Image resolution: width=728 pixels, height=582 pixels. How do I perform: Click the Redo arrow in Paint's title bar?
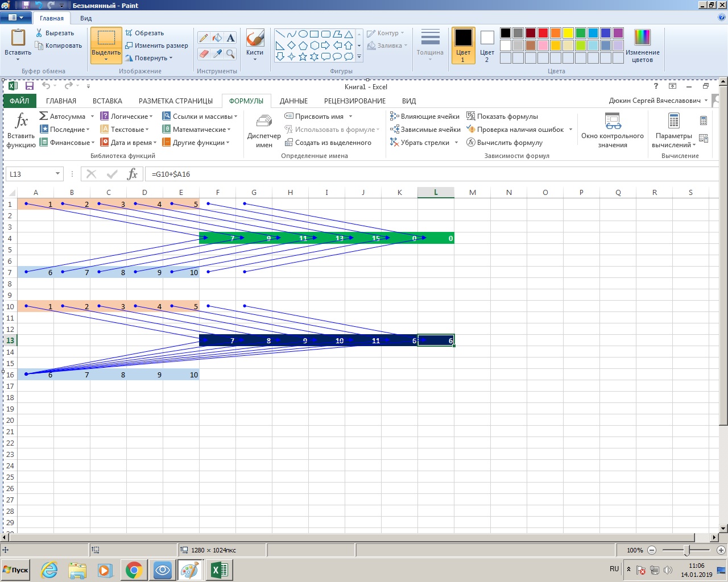coord(51,5)
